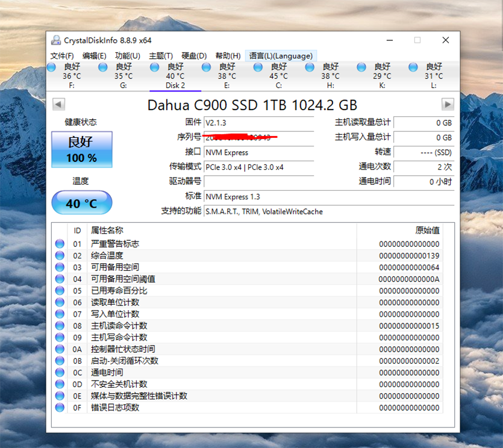The image size is (503, 448).
Task: Select the F: drive tab
Action: 72,76
